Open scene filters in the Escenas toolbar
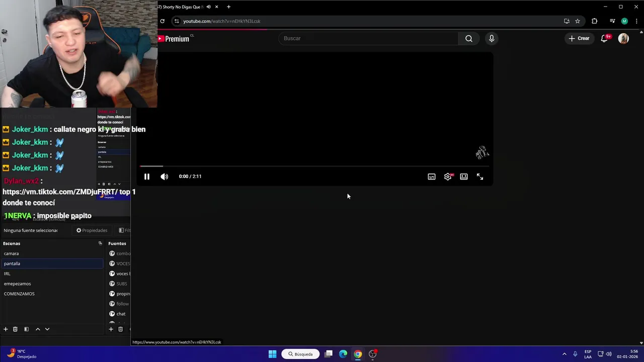Image resolution: width=644 pixels, height=362 pixels. (26, 329)
